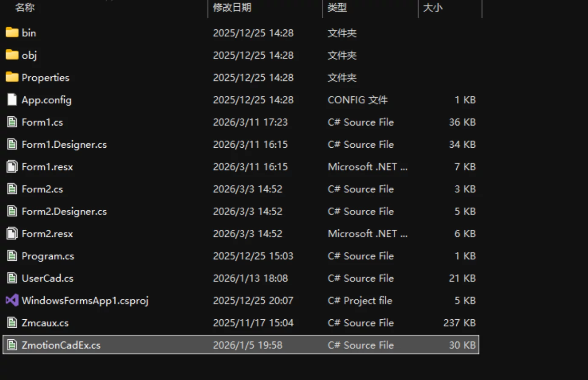Click the Form1.cs file icon

(x=12, y=122)
